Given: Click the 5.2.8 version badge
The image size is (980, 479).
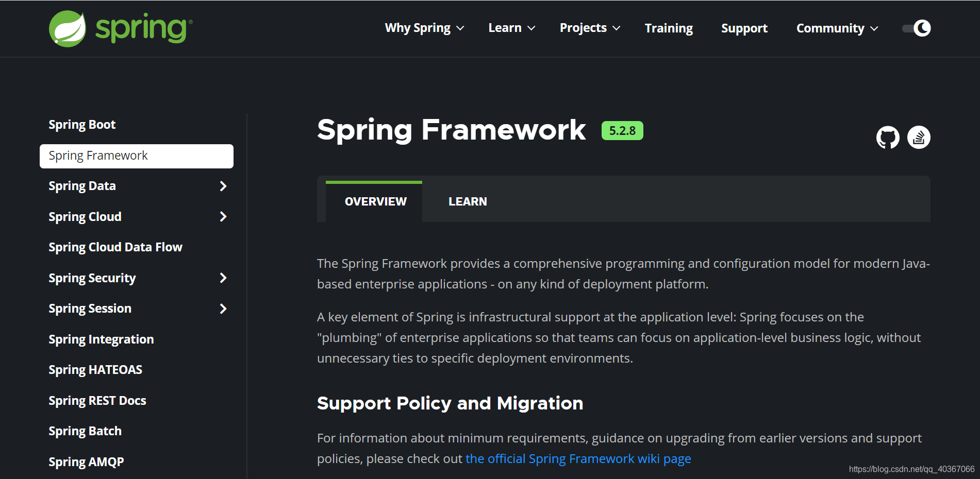Looking at the screenshot, I should [x=622, y=131].
